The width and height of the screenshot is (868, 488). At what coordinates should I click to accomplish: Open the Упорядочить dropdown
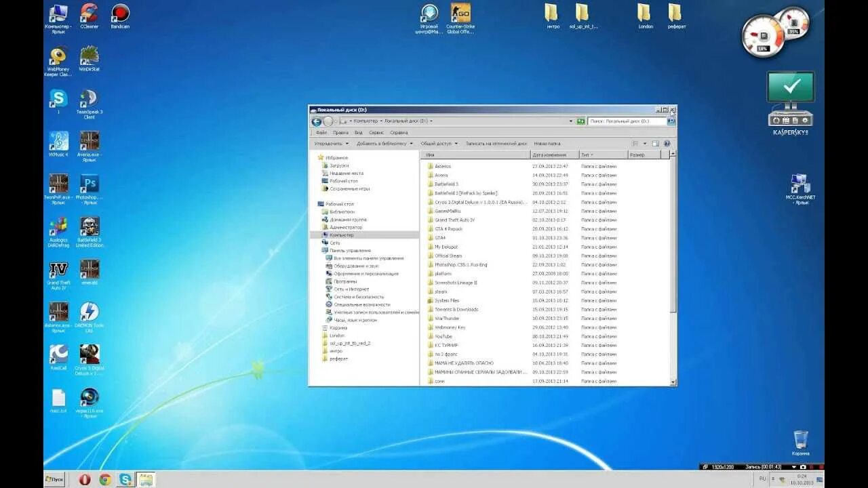pyautogui.click(x=332, y=144)
